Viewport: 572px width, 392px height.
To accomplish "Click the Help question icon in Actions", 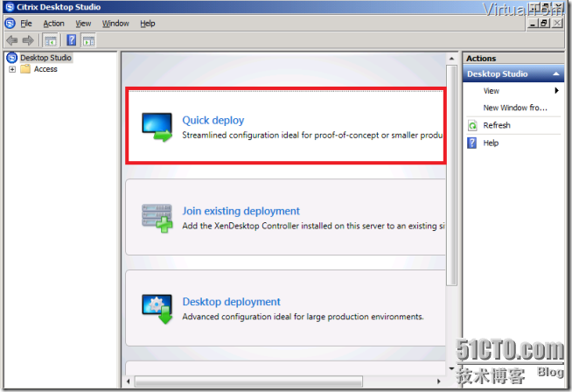I will click(472, 143).
